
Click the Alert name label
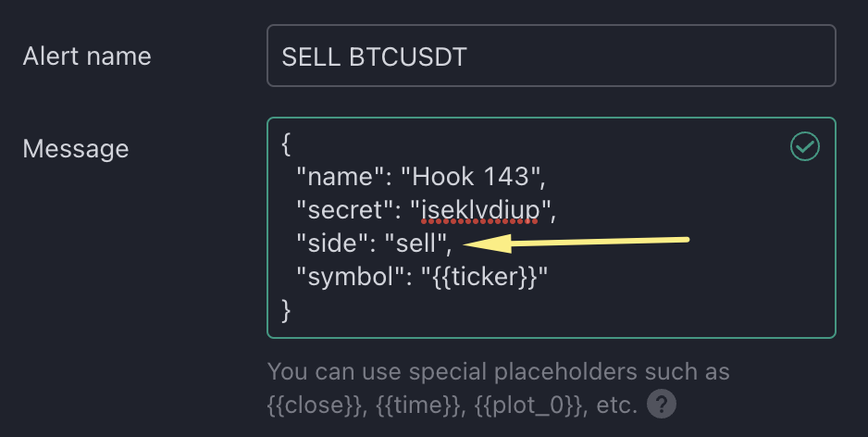[x=86, y=56]
